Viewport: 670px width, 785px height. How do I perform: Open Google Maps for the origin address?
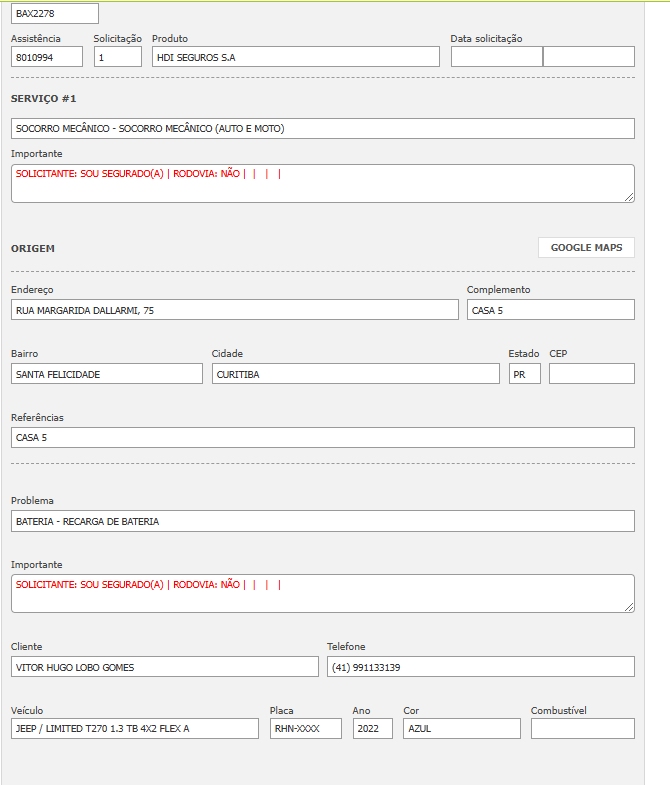(586, 248)
